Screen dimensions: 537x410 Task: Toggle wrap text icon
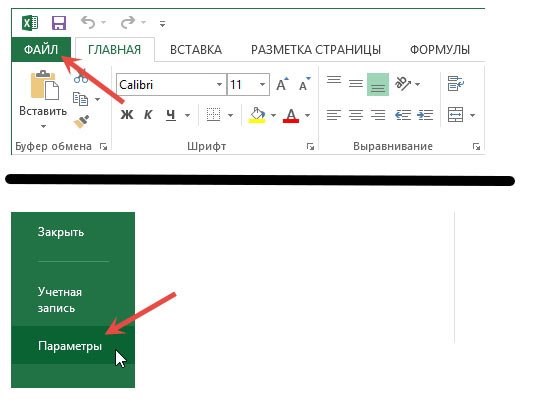[x=455, y=83]
